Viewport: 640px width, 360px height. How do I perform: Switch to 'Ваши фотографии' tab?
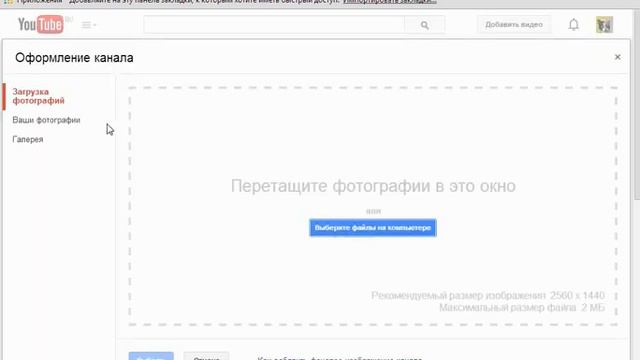pos(46,120)
